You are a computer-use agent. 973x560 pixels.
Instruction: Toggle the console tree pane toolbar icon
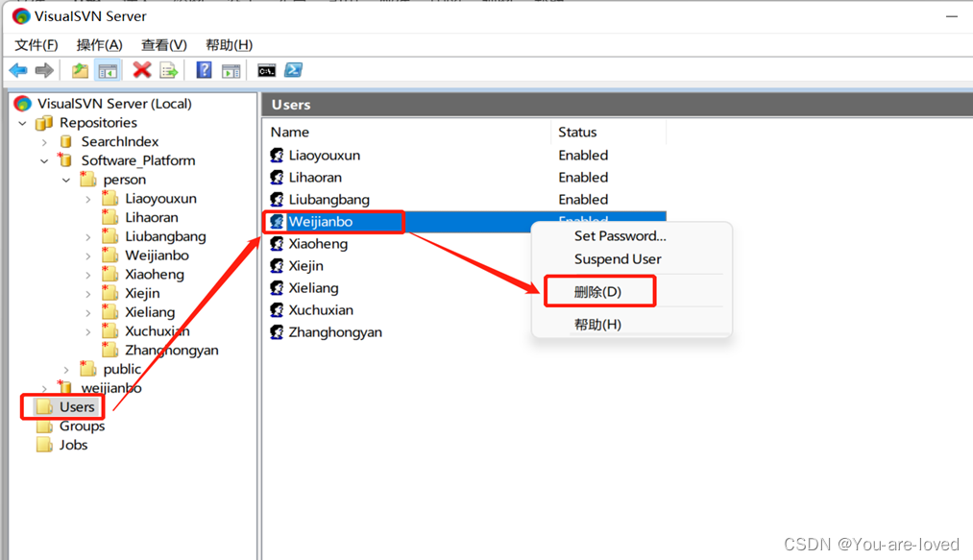click(x=108, y=70)
